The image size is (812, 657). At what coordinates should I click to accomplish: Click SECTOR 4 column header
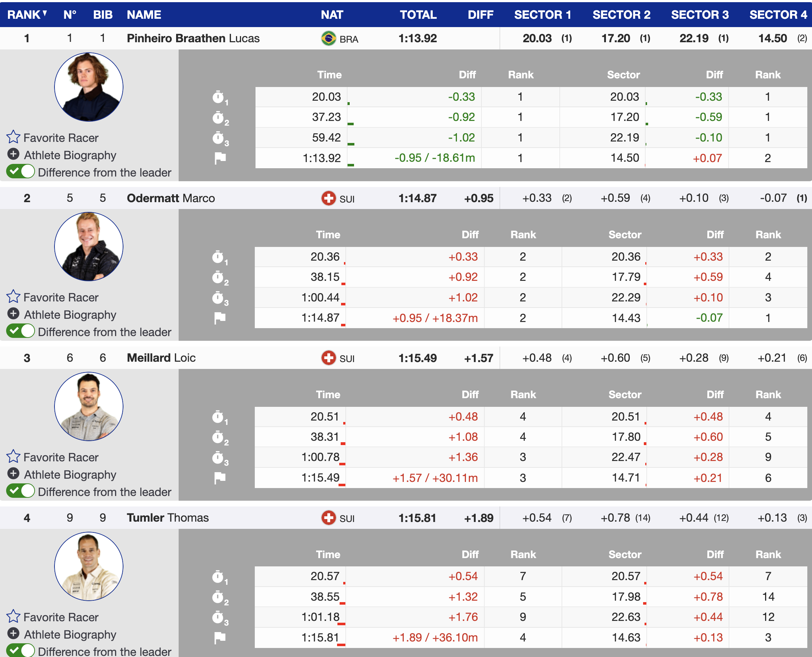tap(778, 14)
